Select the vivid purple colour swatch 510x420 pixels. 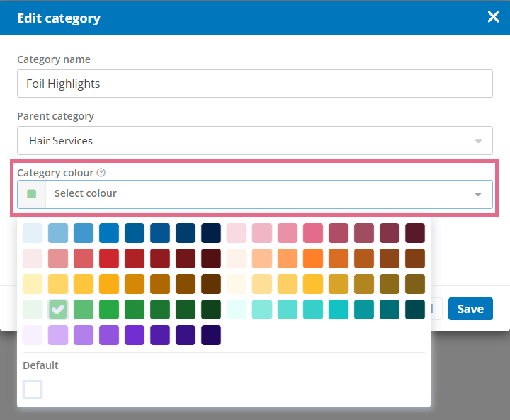tap(135, 335)
